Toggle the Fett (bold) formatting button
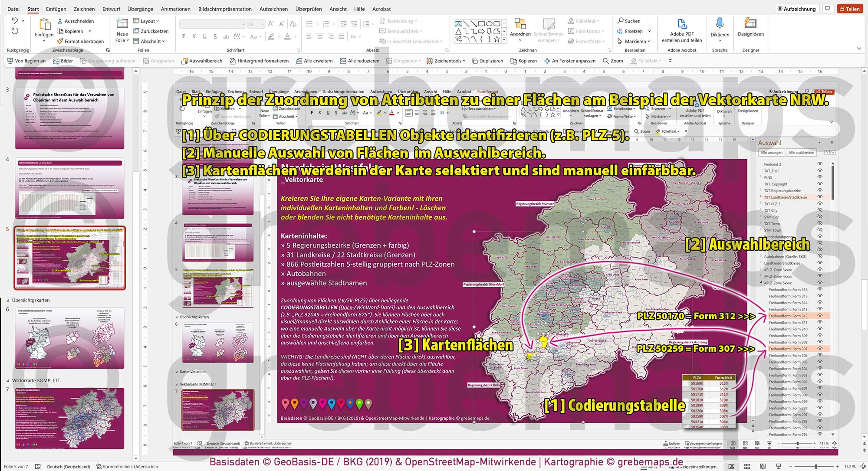The width and height of the screenshot is (868, 471). 185,37
